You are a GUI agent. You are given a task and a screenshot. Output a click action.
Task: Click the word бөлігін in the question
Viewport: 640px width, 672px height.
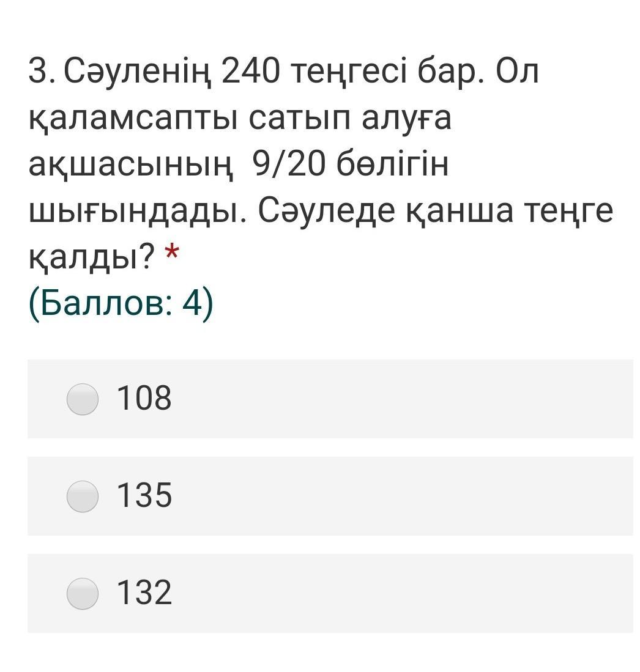pyautogui.click(x=393, y=165)
